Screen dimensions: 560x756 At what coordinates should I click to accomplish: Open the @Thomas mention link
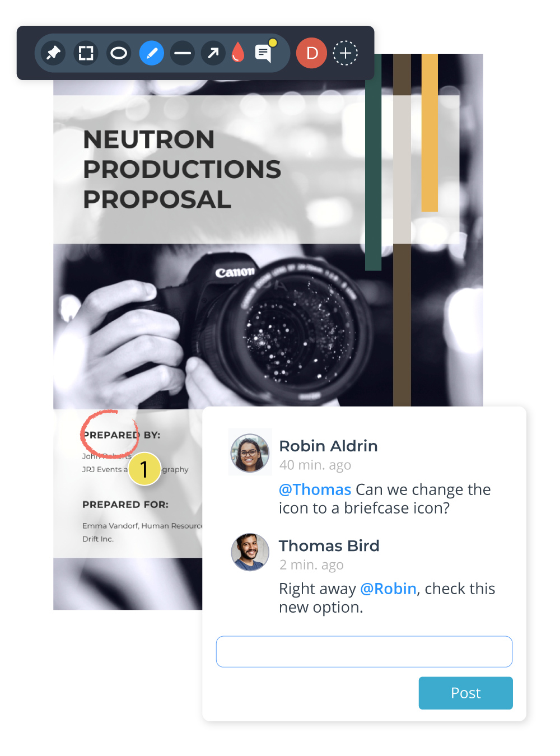pyautogui.click(x=315, y=489)
